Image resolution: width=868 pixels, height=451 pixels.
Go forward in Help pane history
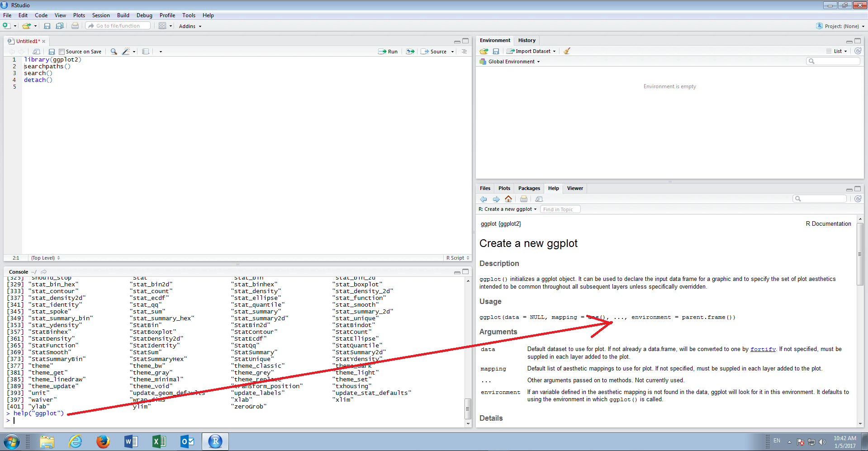point(496,199)
